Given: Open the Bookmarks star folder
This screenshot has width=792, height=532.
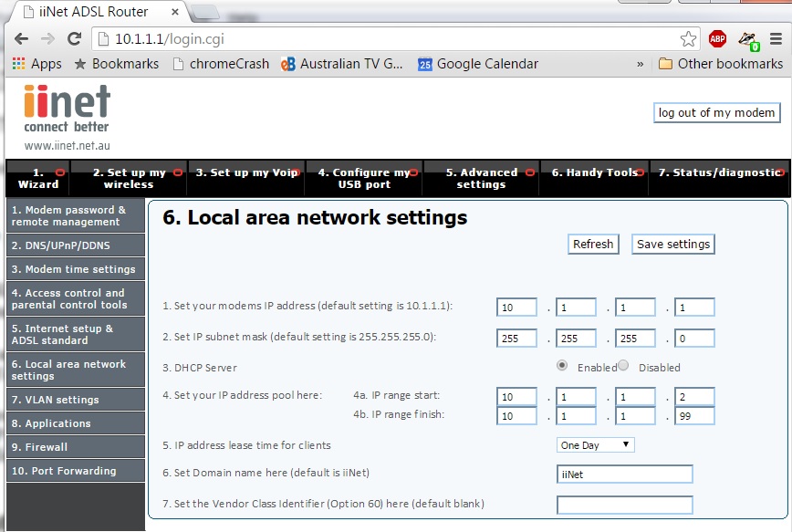Looking at the screenshot, I should (116, 64).
